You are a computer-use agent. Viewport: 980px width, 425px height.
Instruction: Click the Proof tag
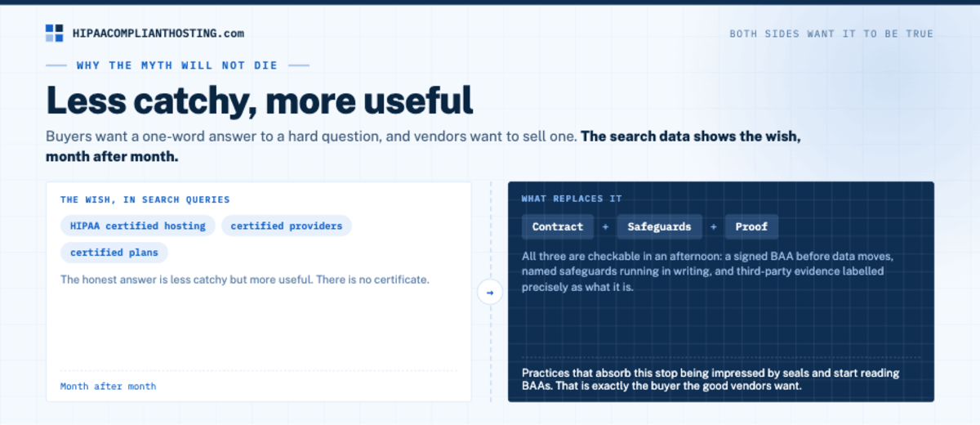[751, 226]
